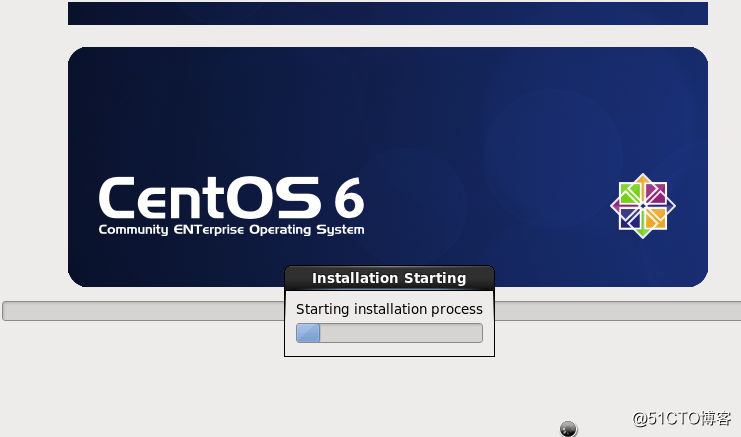Image resolution: width=741 pixels, height=437 pixels.
Task: Click the busy spinner cursor icon
Action: 569,428
